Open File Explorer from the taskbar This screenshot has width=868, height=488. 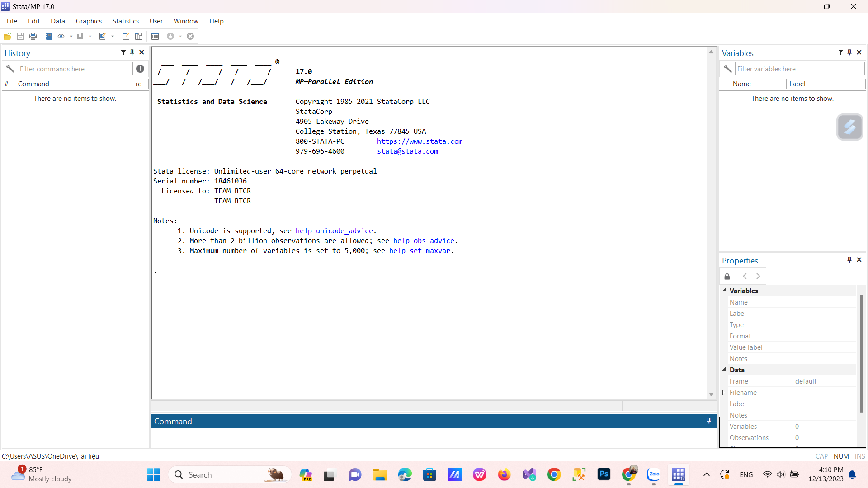coord(380,474)
